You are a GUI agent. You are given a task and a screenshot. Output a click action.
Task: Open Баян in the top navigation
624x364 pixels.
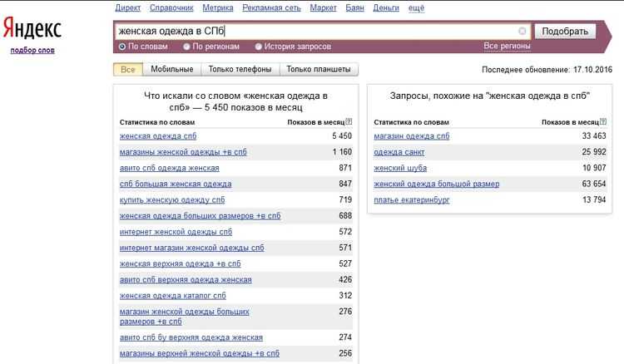pyautogui.click(x=354, y=8)
